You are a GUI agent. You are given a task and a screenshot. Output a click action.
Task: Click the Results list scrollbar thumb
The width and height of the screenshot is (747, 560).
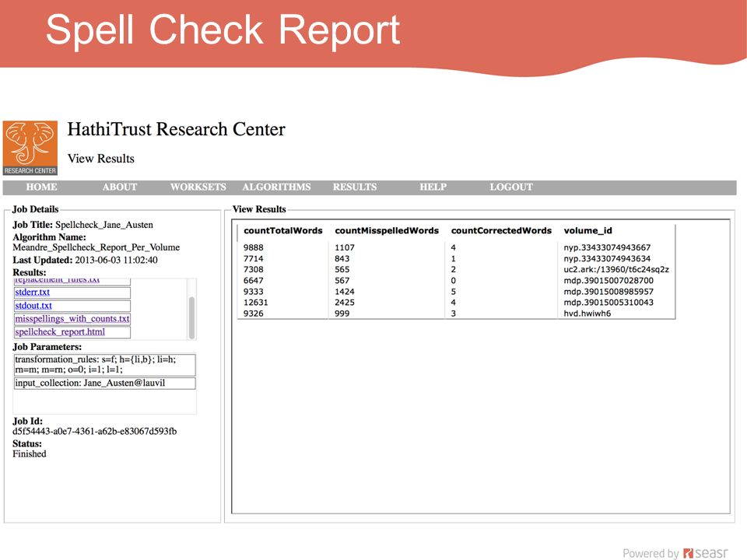click(191, 317)
